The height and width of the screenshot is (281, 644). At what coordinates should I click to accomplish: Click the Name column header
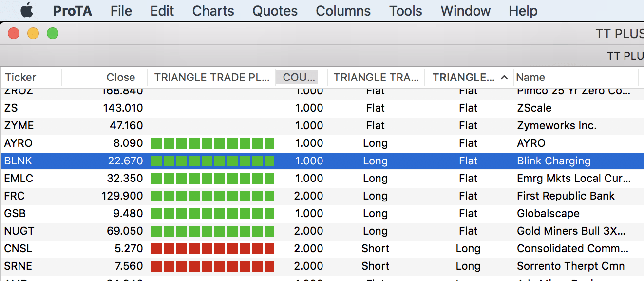(575, 77)
